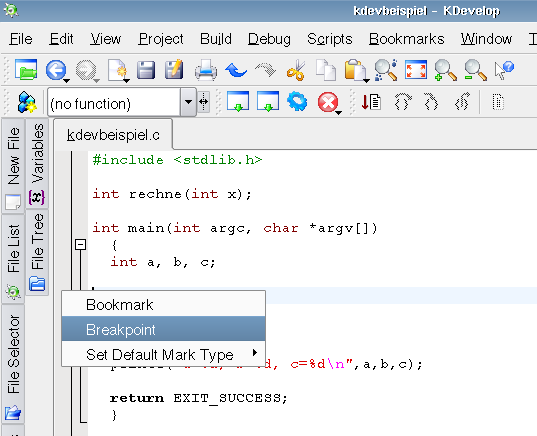Image resolution: width=537 pixels, height=436 pixels.
Task: Click the Step into braces icon
Action: 431,101
